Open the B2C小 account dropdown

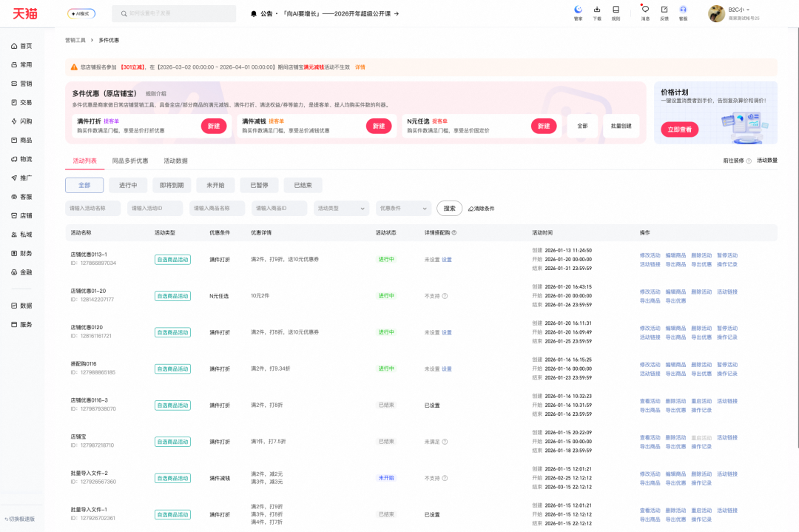(739, 10)
